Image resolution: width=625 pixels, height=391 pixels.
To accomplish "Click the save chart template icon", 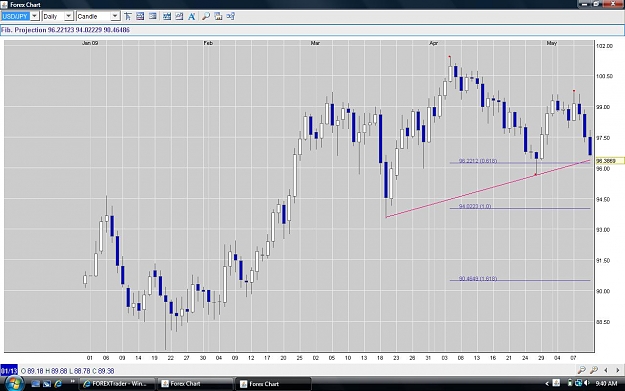I will 218,16.
